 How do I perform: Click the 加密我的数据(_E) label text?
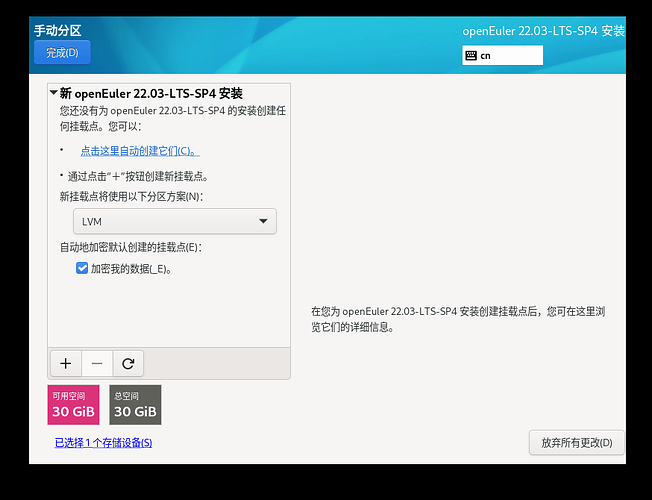click(x=130, y=268)
